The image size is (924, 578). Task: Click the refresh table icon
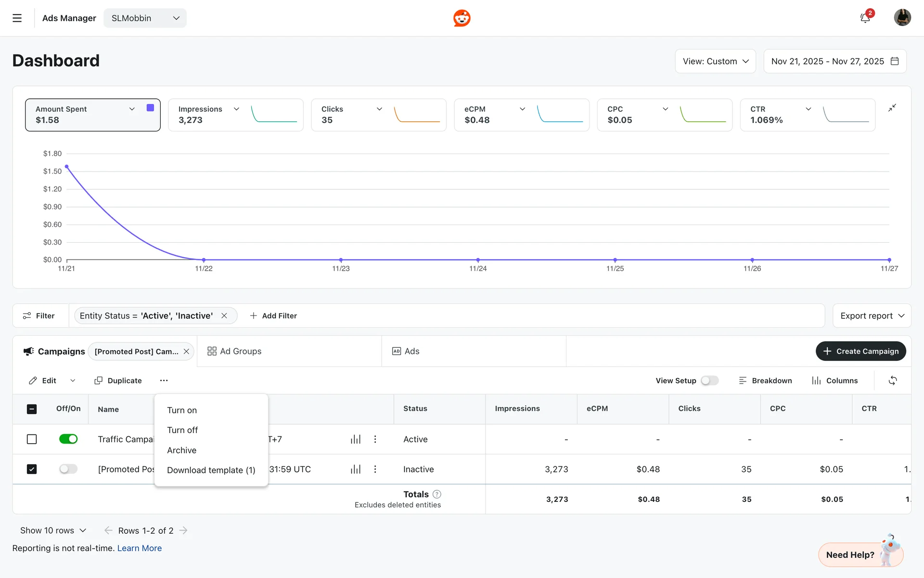(892, 381)
